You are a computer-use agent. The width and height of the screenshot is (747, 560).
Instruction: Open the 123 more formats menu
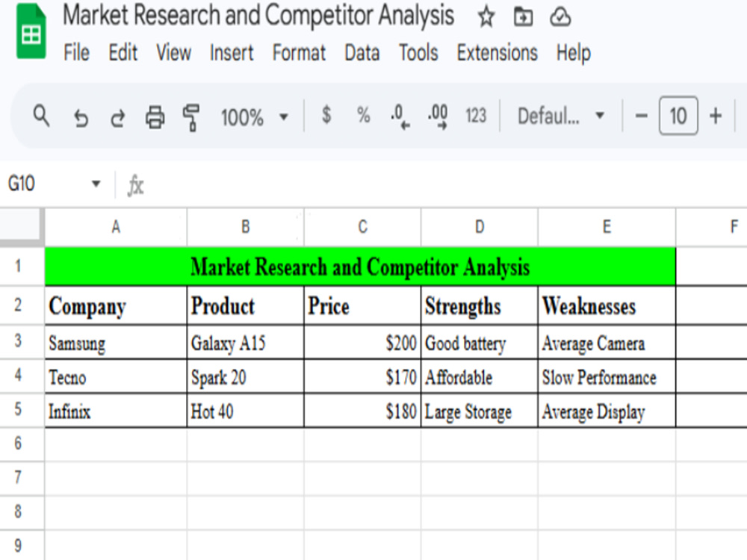[475, 116]
